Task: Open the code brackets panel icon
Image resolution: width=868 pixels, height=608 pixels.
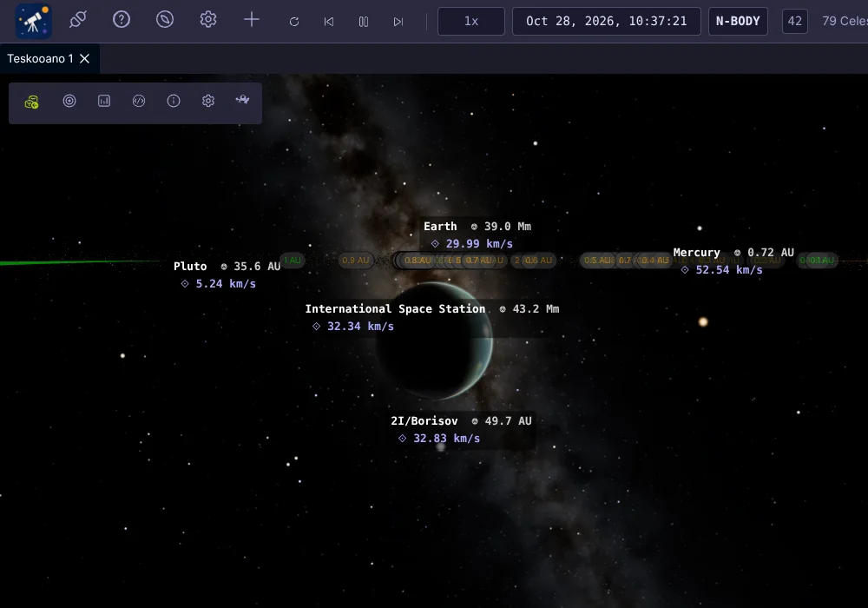Action: pyautogui.click(x=139, y=101)
